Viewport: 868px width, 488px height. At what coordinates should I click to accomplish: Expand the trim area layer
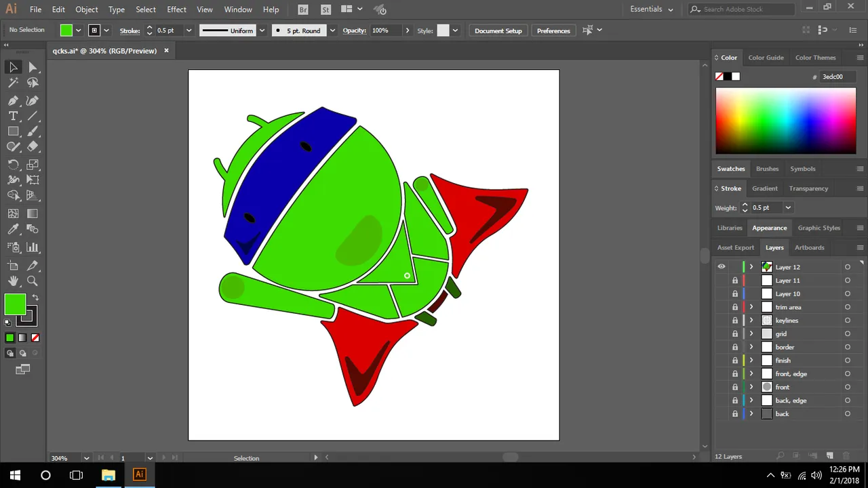click(x=751, y=307)
